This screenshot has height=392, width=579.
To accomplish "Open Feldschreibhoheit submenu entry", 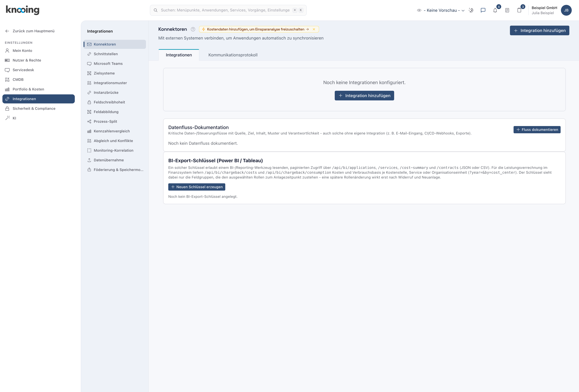I will 115,102.
